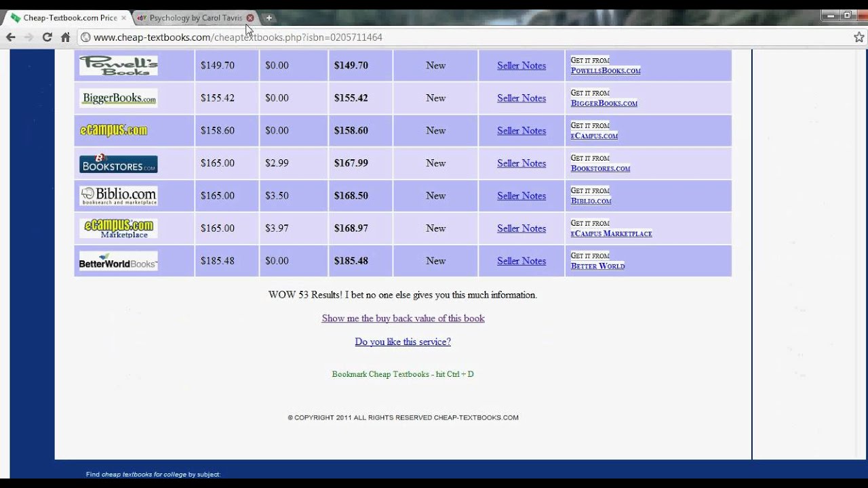This screenshot has height=488, width=868.
Task: Focus the address bar URL
Action: point(237,37)
